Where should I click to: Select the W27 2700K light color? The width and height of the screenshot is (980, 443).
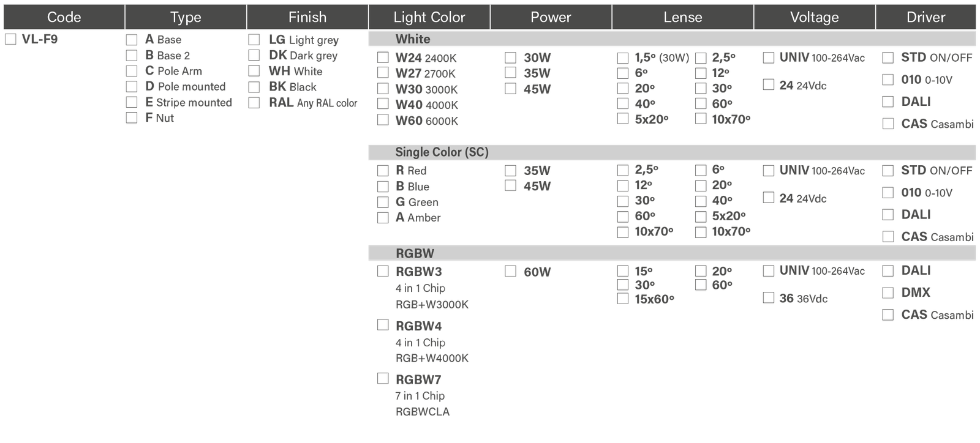(x=383, y=73)
